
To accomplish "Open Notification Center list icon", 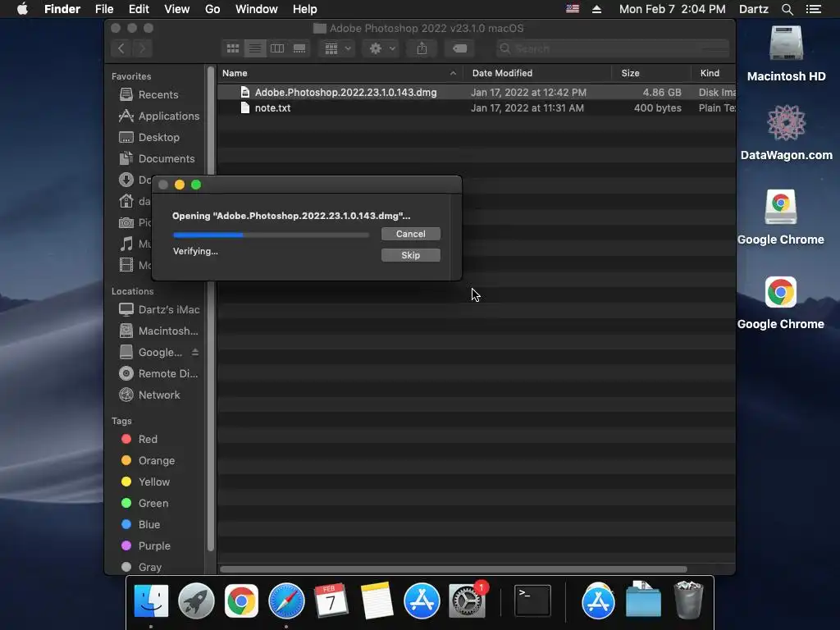I will click(813, 9).
